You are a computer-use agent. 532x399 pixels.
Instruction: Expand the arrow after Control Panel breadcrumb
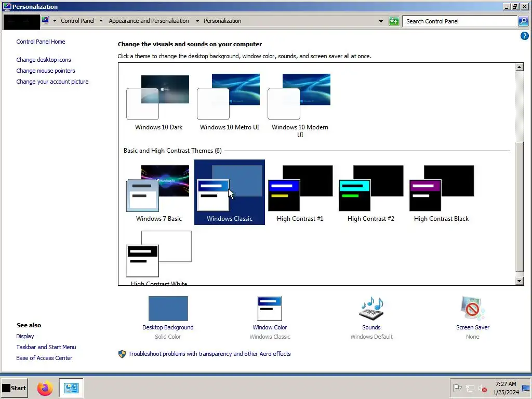point(101,21)
